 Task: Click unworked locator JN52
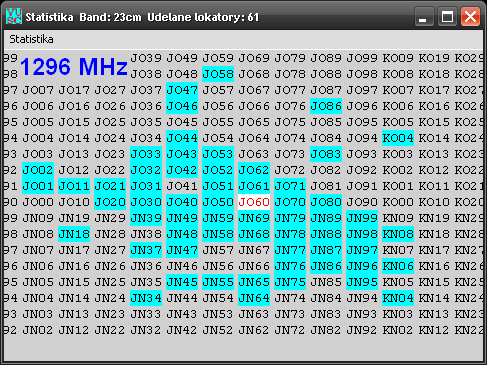pos(218,330)
